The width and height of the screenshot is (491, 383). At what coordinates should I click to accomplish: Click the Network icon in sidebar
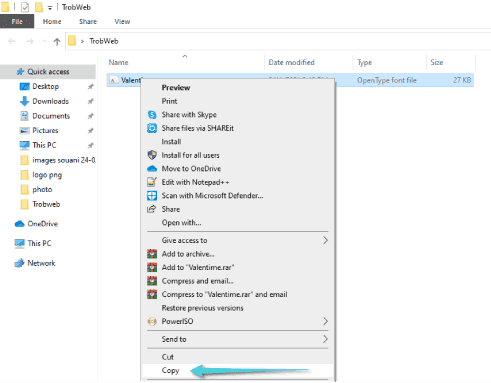click(20, 263)
